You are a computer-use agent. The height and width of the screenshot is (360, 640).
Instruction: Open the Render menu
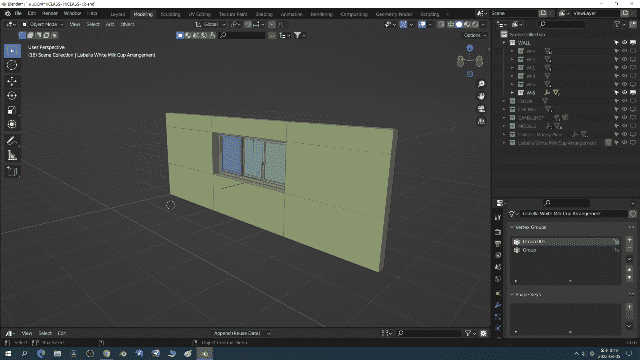pos(50,13)
